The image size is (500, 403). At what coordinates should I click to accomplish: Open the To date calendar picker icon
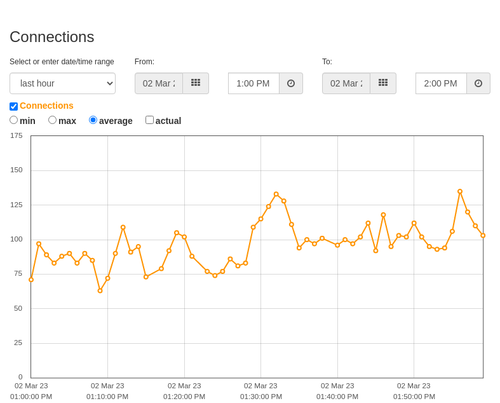(x=383, y=83)
